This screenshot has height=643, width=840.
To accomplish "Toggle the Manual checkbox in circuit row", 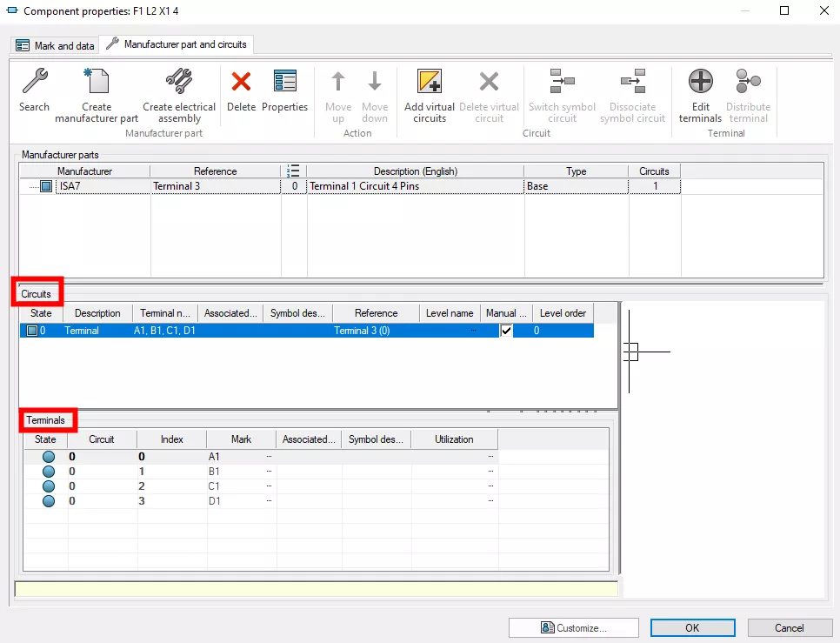I will [506, 331].
